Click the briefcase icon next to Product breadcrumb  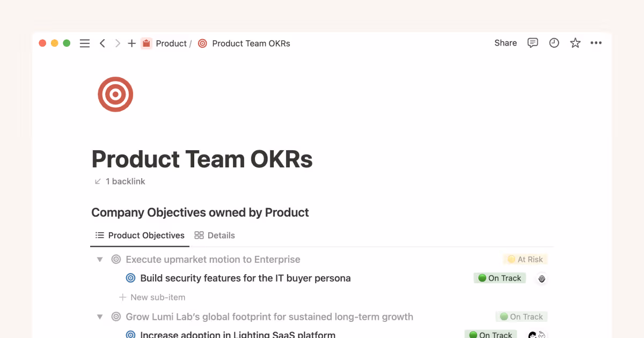[146, 43]
